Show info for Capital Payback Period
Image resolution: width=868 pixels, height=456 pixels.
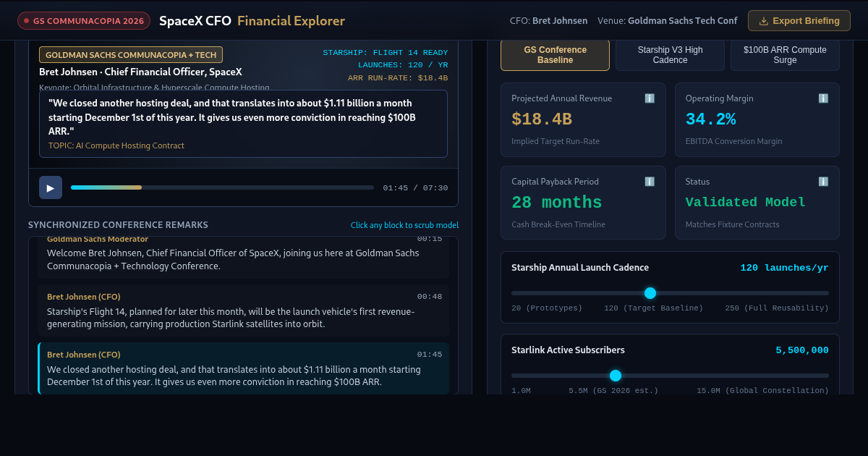pos(650,182)
